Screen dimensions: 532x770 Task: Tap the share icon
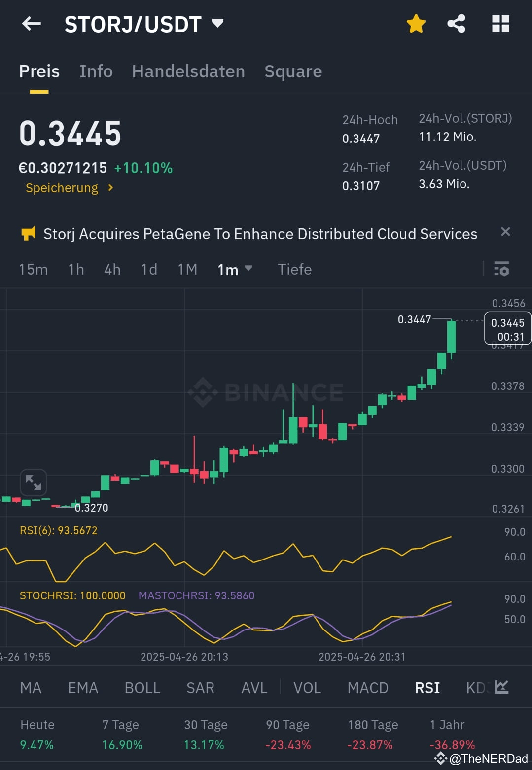tap(456, 24)
